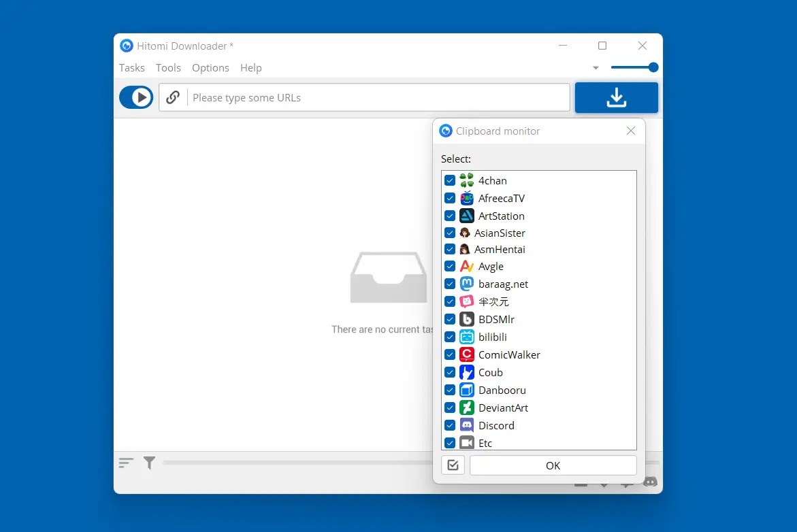Select the 半次元 list entry text
The image size is (797, 532).
[493, 301]
